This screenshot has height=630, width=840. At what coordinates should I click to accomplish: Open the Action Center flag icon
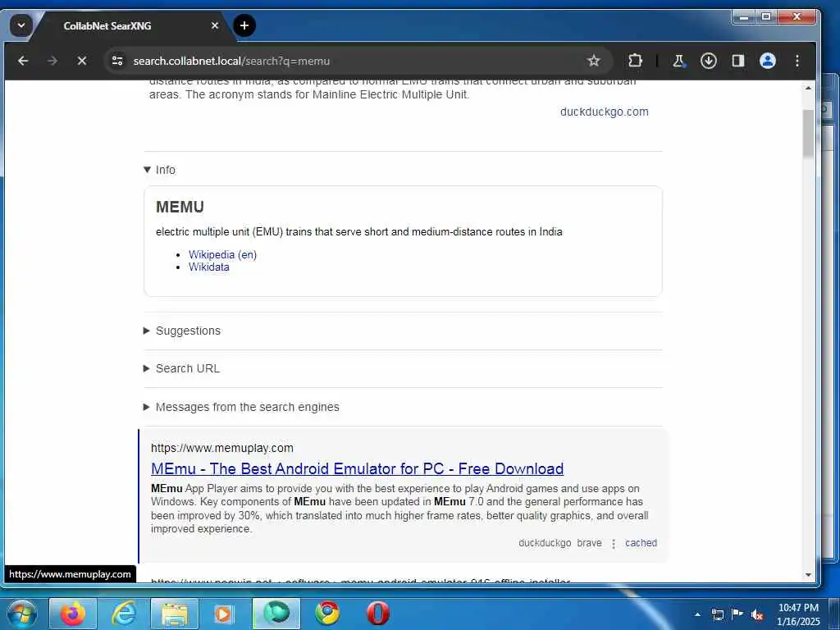point(737,614)
